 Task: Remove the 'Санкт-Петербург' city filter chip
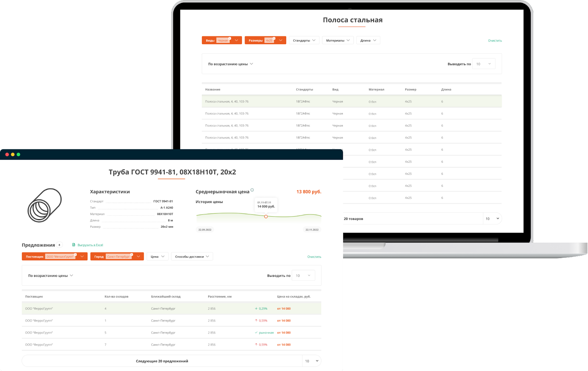[132, 254]
